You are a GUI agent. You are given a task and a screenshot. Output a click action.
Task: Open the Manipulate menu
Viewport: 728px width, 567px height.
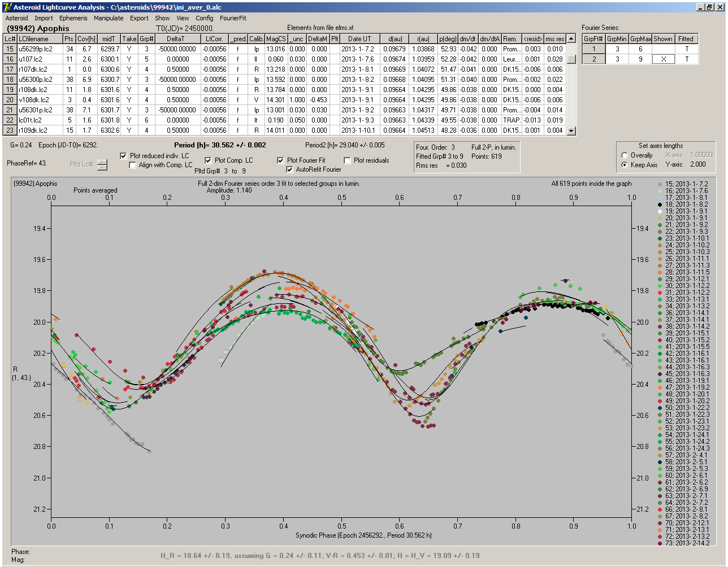coord(109,18)
